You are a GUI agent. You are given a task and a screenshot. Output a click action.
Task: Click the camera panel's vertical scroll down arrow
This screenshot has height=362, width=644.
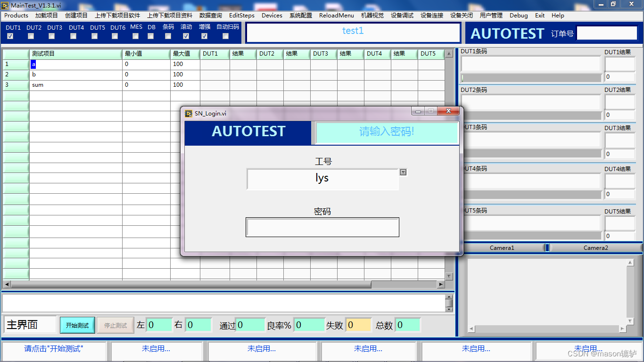pyautogui.click(x=630, y=321)
